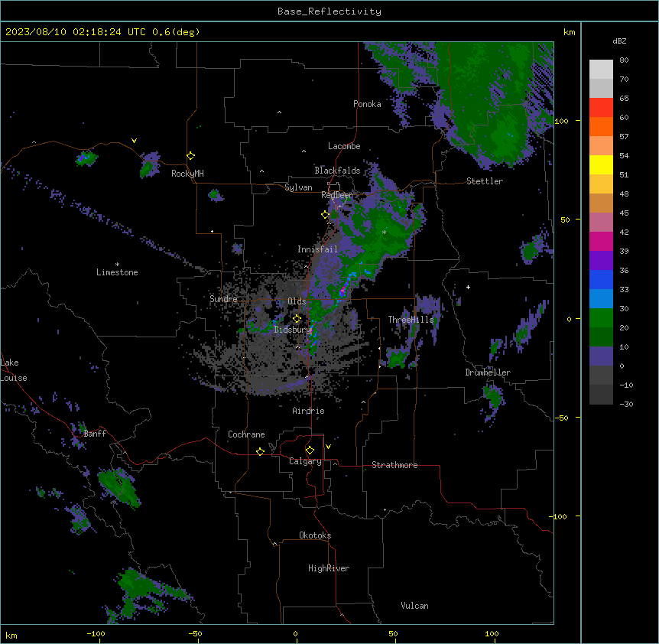Click the HighRiver label
659x644 pixels.
pyautogui.click(x=329, y=568)
